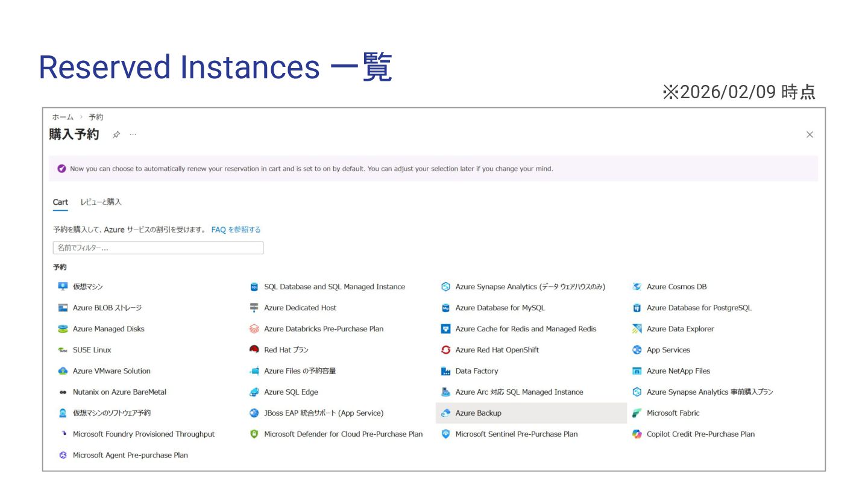
Task: Choose SQL Database and SQL Managed Instance icon
Action: point(254,287)
